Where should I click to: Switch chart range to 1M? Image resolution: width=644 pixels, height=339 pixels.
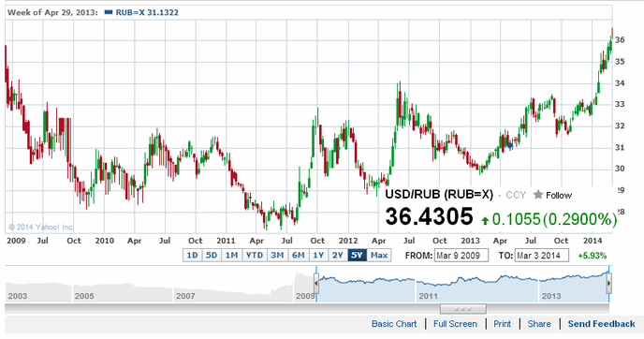[x=231, y=255]
